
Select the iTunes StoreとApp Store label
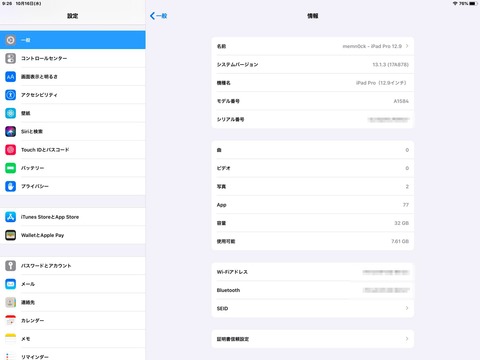[x=50, y=217]
